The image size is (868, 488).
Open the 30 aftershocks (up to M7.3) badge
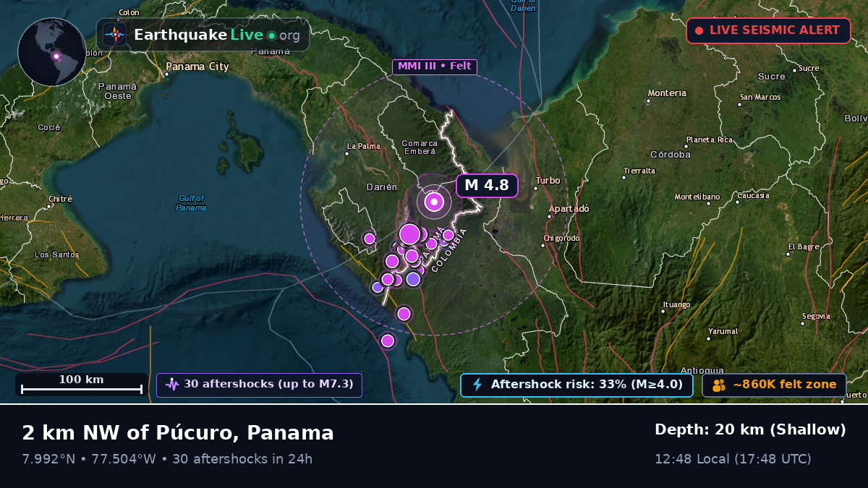tap(259, 385)
